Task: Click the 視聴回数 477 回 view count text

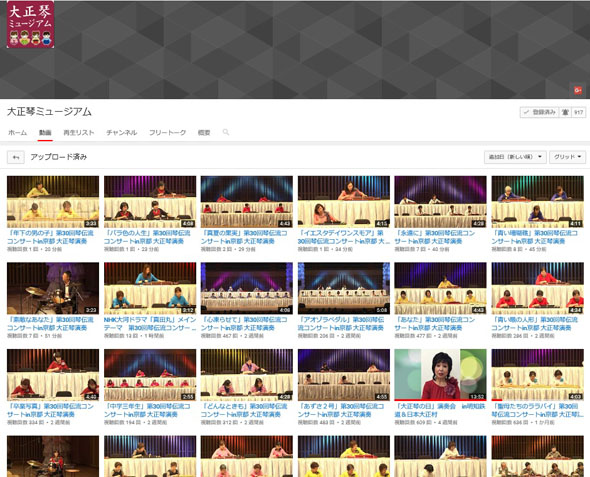Action: 410,336
